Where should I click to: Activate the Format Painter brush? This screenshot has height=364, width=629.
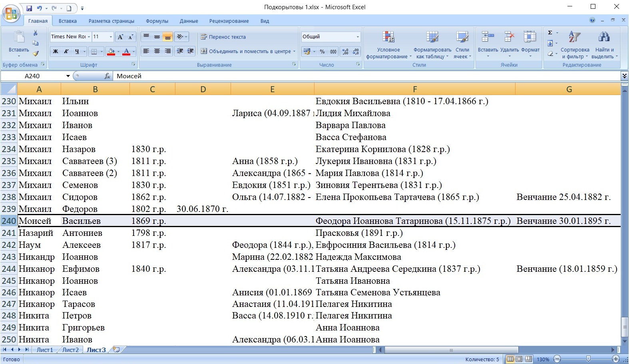pos(36,53)
